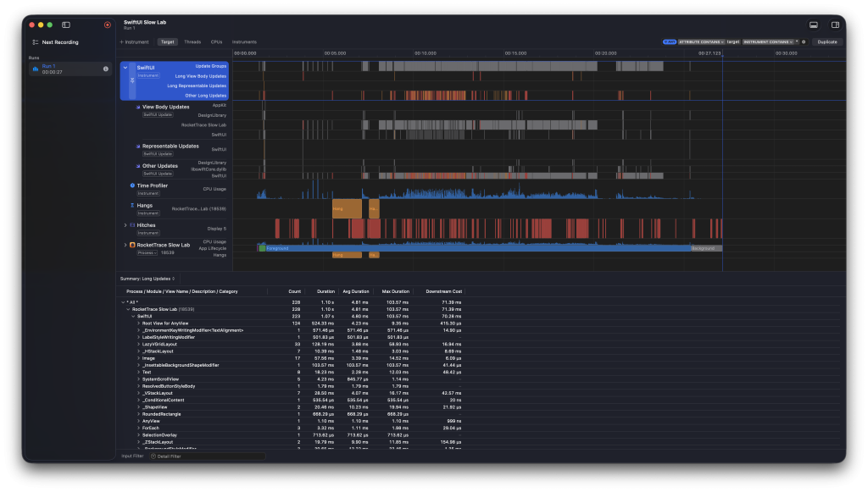Viewport: 868px width, 492px height.
Task: Select the Update Groups lane label
Action: pyautogui.click(x=210, y=66)
